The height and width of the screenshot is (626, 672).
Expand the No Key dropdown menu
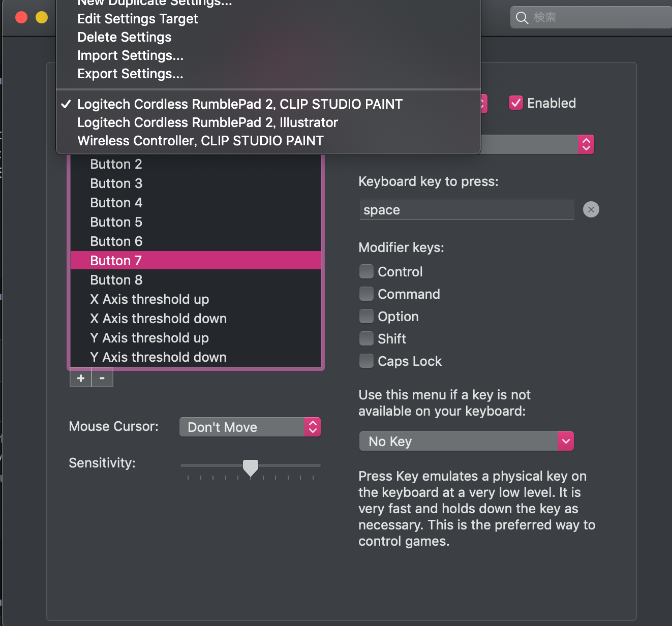click(x=466, y=442)
